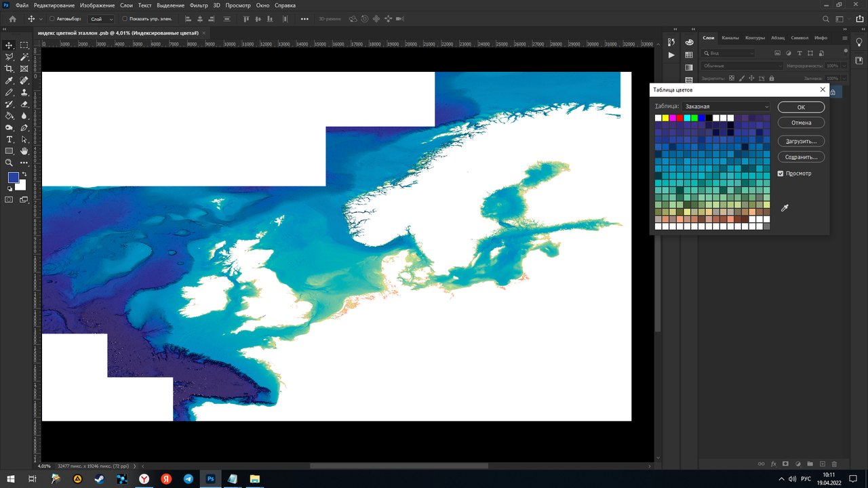Viewport: 868px width, 488px height.
Task: Open the Фильтр menu
Action: click(199, 5)
